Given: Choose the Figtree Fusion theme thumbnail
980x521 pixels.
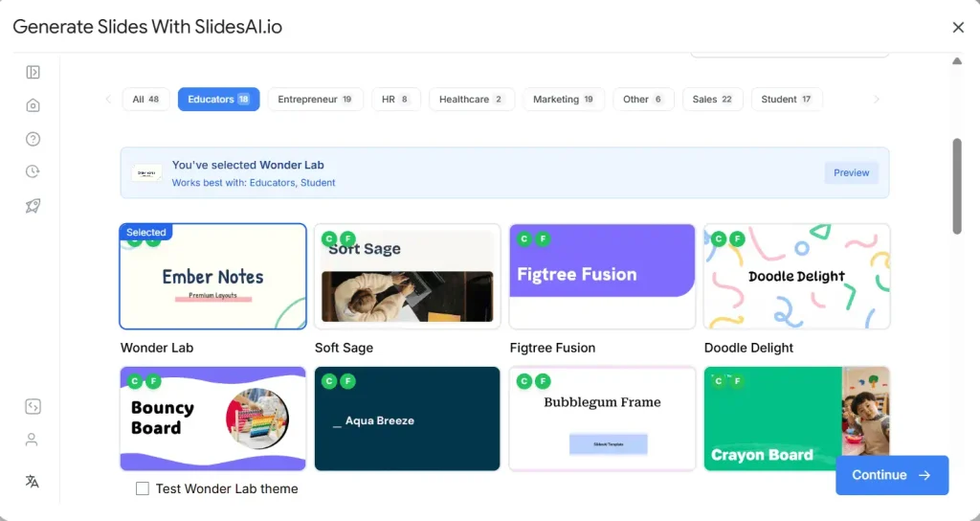Looking at the screenshot, I should tap(602, 276).
